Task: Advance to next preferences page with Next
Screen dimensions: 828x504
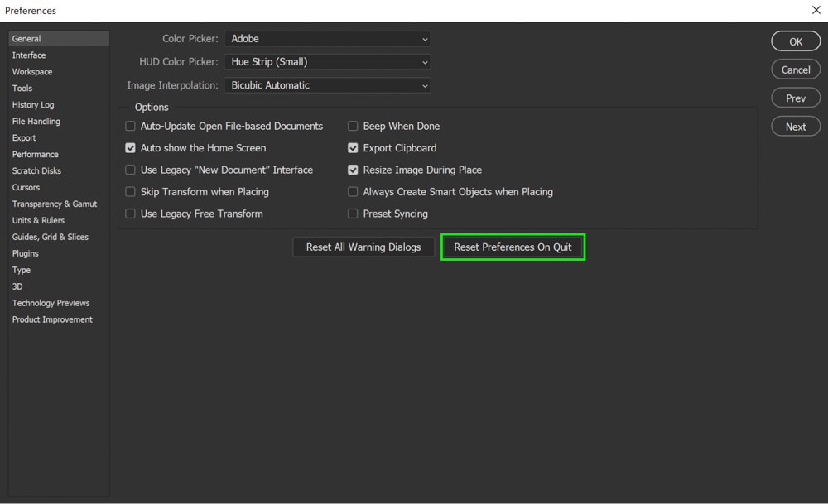Action: (795, 126)
